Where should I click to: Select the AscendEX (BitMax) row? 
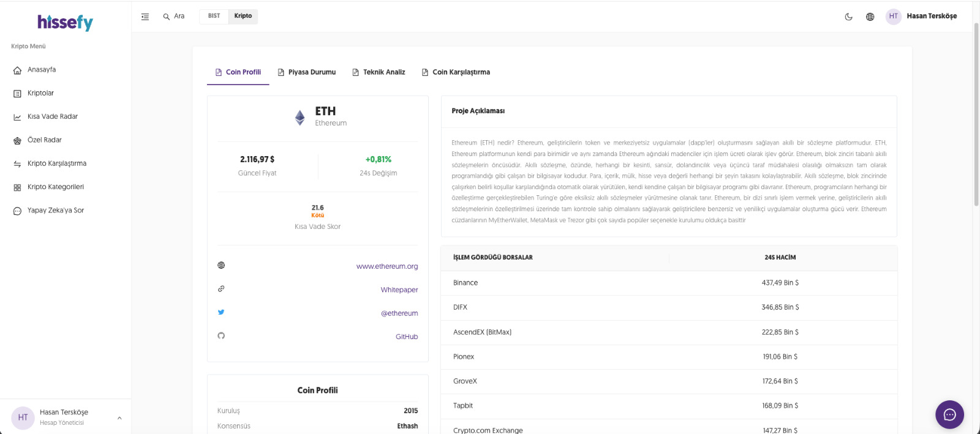[x=669, y=332]
